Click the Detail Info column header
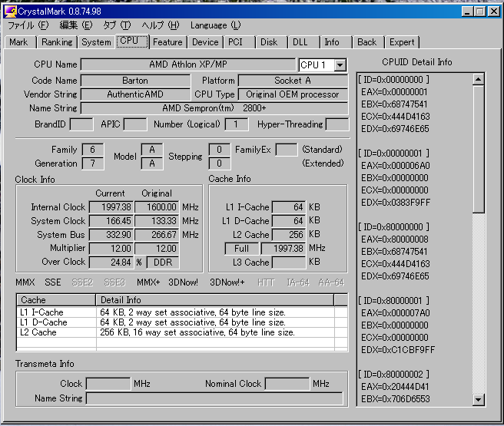This screenshot has width=504, height=426. (215, 300)
